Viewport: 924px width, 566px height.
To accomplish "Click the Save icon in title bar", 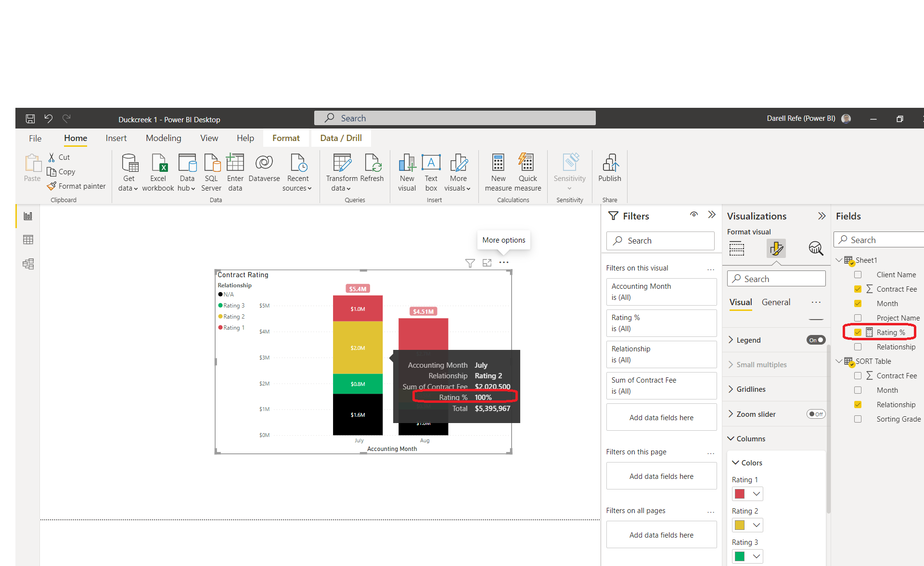I will click(x=30, y=118).
